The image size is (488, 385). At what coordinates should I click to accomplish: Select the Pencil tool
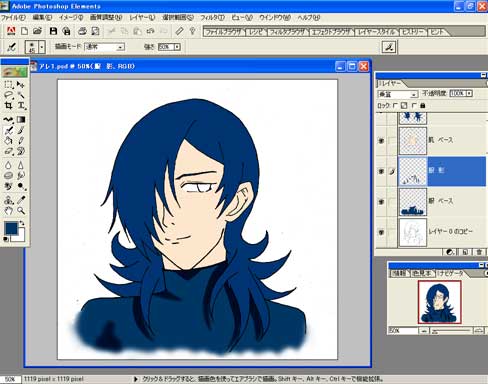point(21,141)
